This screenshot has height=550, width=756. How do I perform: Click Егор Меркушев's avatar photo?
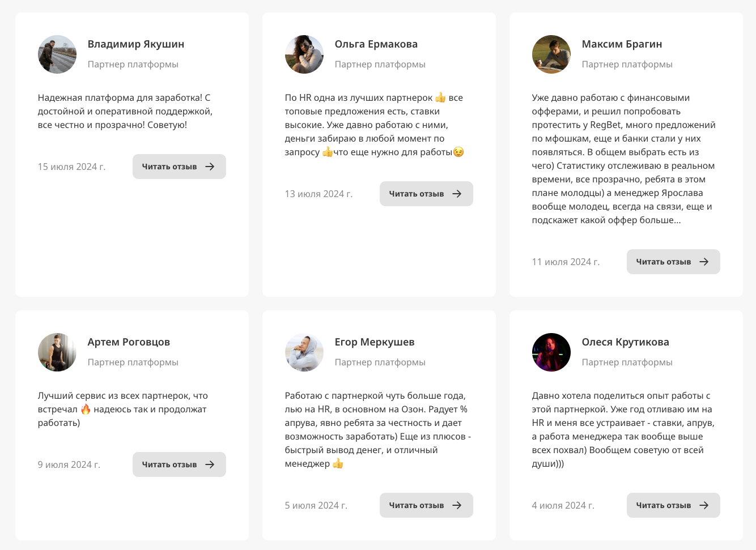[x=304, y=352]
